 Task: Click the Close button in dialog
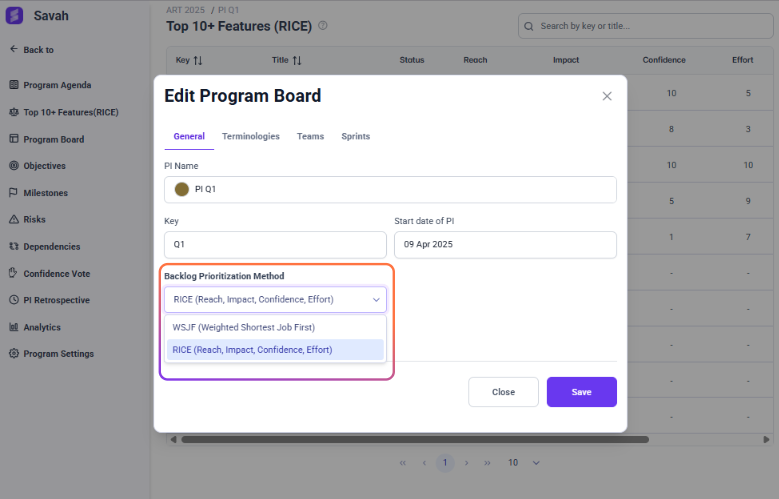click(x=503, y=392)
